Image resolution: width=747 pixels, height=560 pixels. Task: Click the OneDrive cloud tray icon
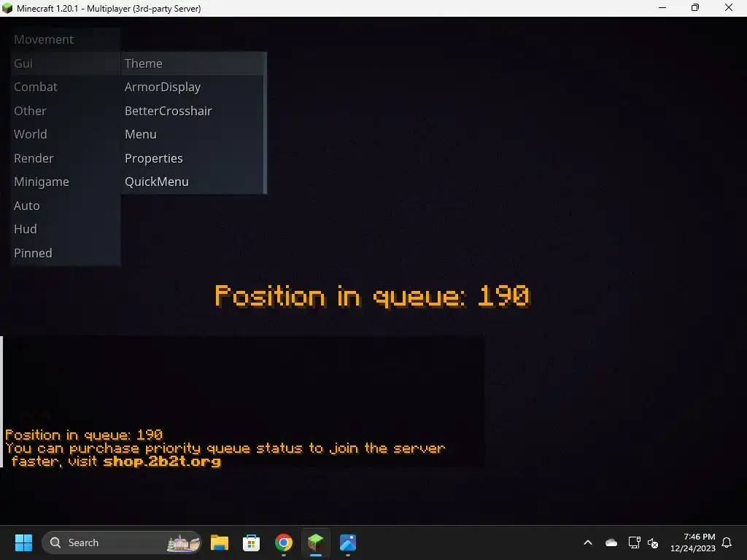[x=611, y=542]
